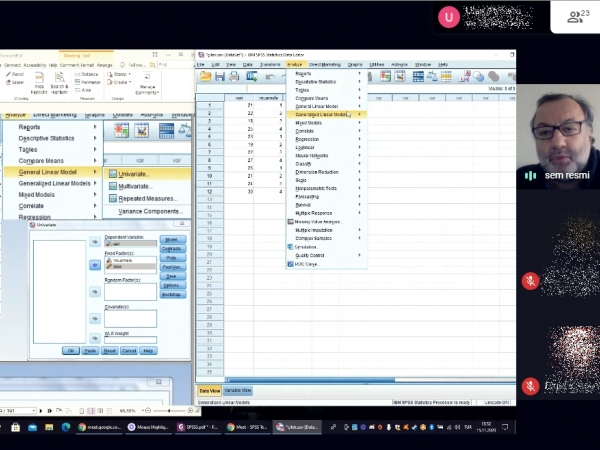Click the Save disk icon in SPSS toolbar
This screenshot has width=600, height=450.
click(220, 77)
